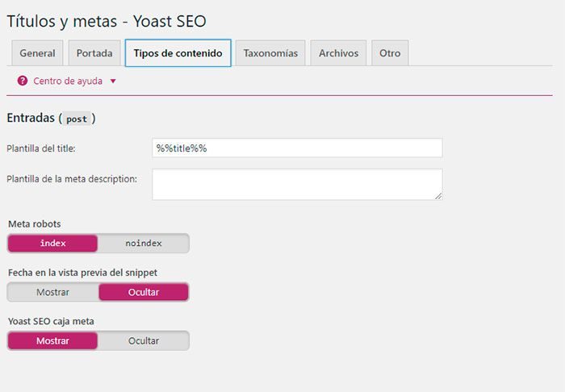Screen dimensions: 565x392
Task: Click the 'Meta robots' label
Action: (34, 224)
